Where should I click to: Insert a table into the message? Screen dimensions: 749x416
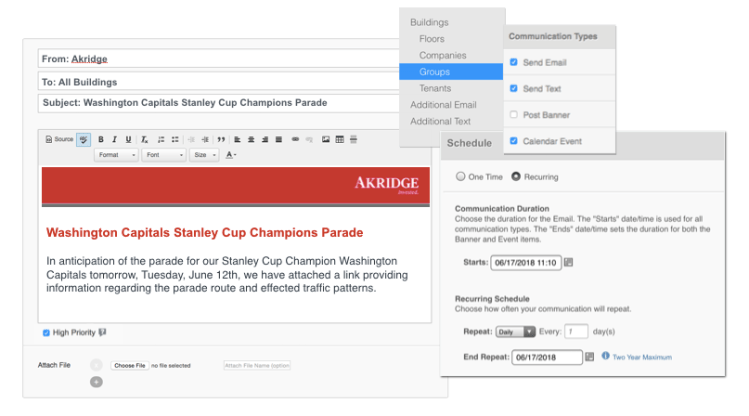tap(340, 139)
